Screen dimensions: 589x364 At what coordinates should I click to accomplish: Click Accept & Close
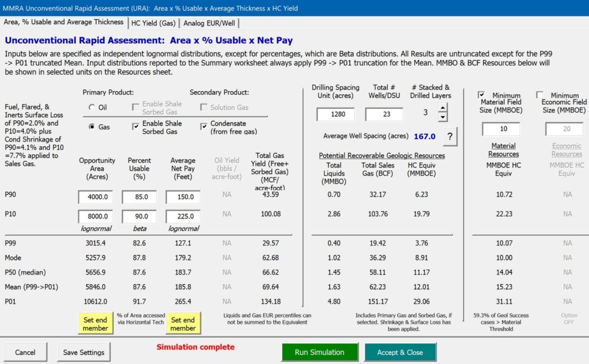[x=400, y=352]
